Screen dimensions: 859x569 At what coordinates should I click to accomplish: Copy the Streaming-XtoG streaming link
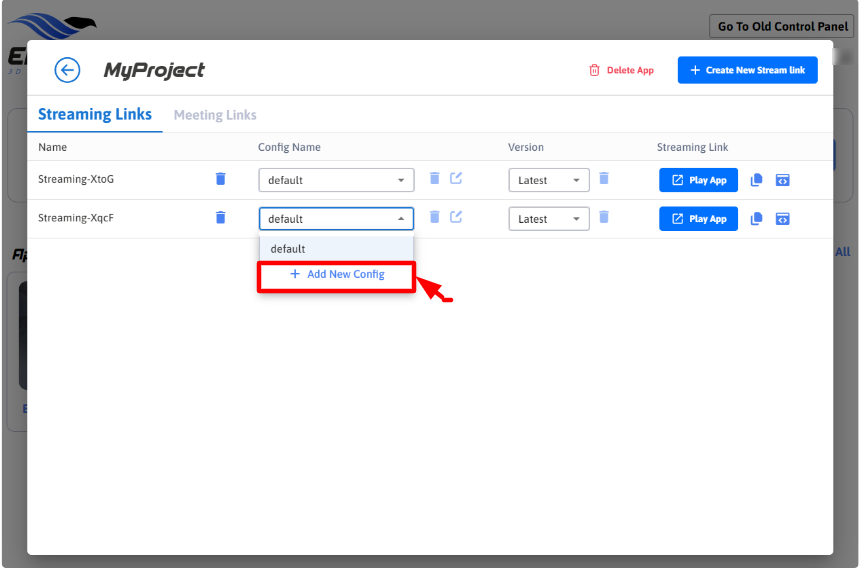point(757,180)
